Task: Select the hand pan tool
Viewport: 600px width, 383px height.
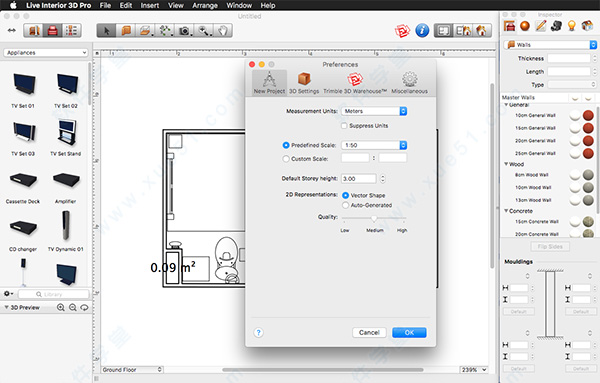Action: click(x=223, y=31)
